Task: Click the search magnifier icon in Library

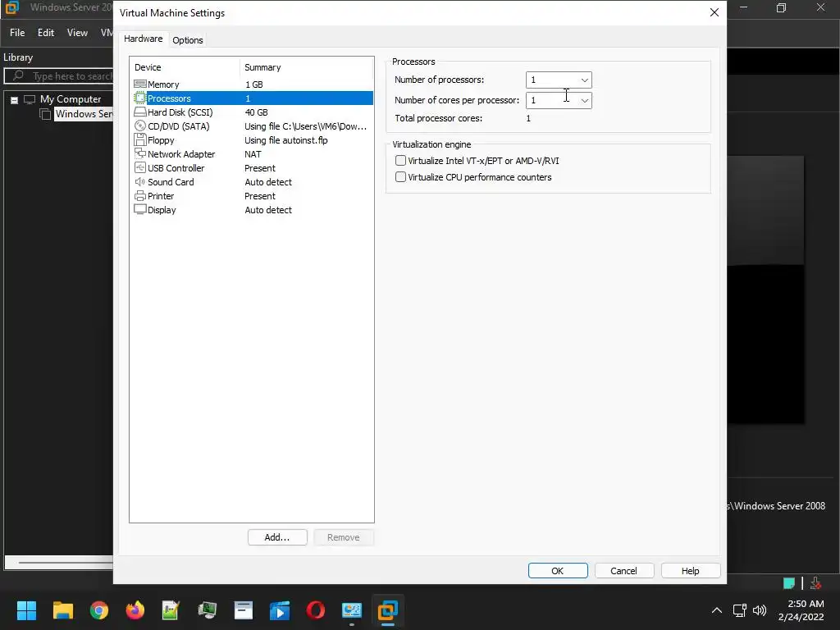Action: (x=18, y=75)
